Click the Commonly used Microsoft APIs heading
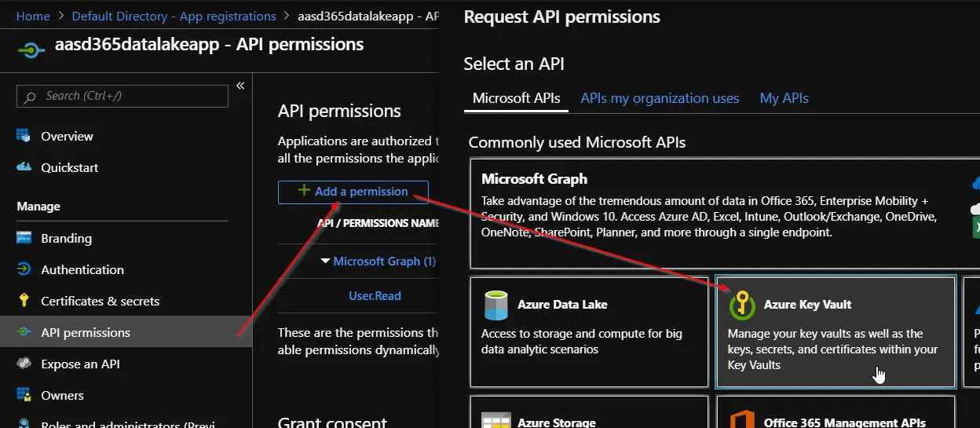Viewport: 980px width, 428px height. (577, 143)
